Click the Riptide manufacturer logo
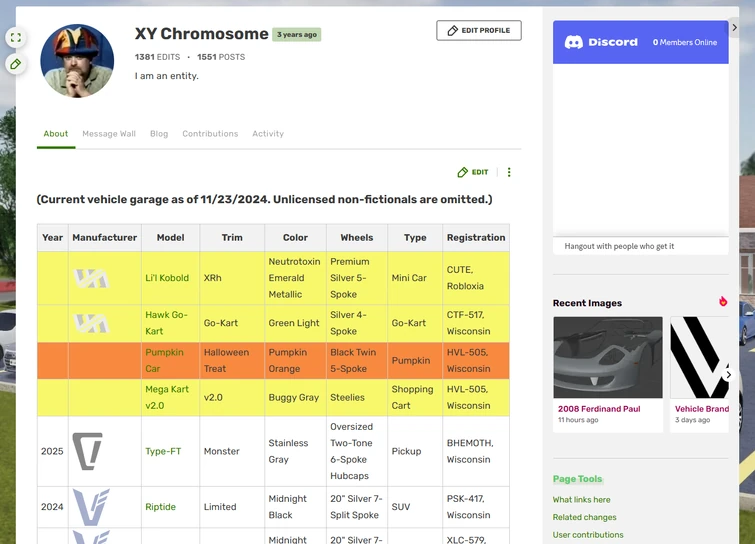755x544 pixels. click(90, 507)
